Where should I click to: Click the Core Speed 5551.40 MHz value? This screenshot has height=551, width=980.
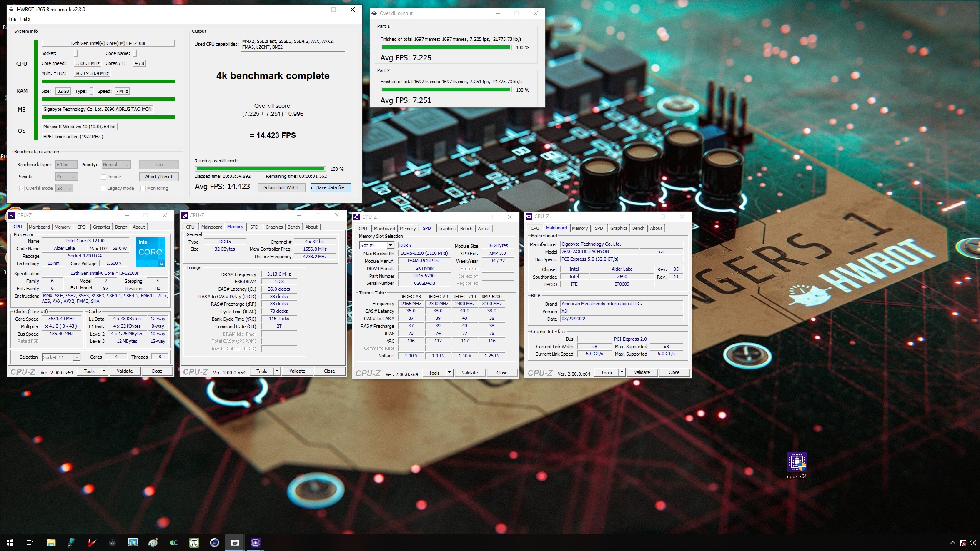pos(62,319)
